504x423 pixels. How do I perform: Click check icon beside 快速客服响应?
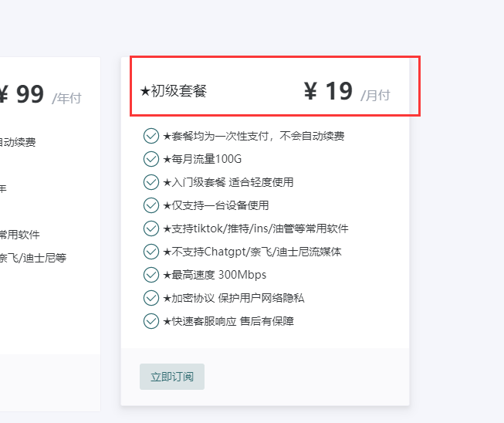pos(151,321)
